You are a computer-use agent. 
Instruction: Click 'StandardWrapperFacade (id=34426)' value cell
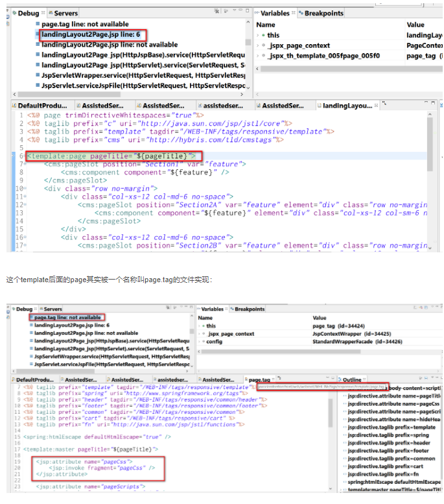[x=357, y=342]
